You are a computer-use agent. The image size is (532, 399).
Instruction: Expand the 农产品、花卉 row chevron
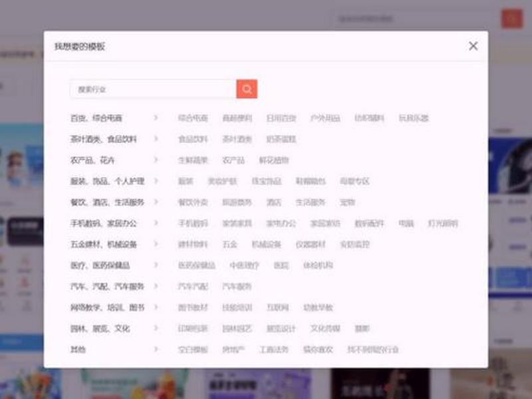(156, 160)
